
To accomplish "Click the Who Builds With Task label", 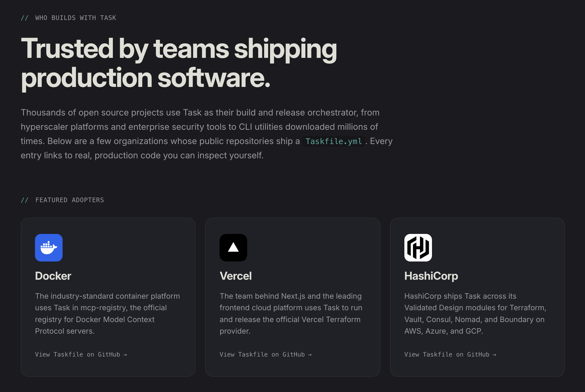I will 68,18.
